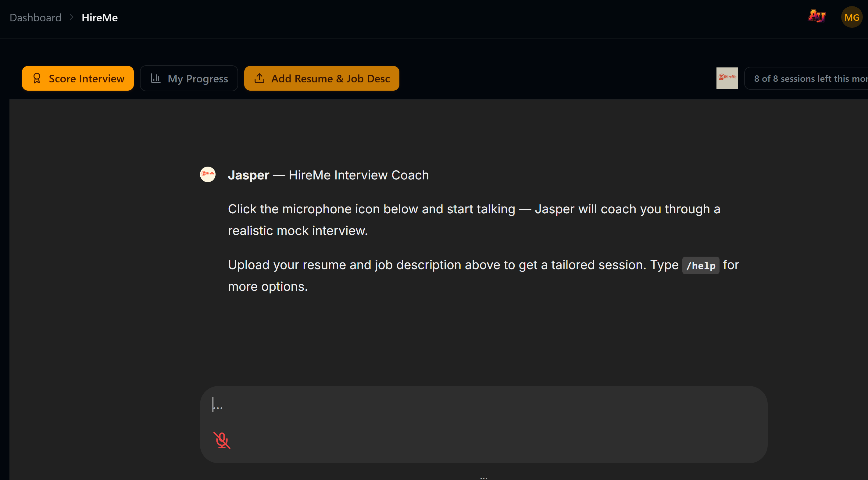The image size is (868, 480).
Task: Click Add Resume & Job Desc button
Action: [321, 78]
